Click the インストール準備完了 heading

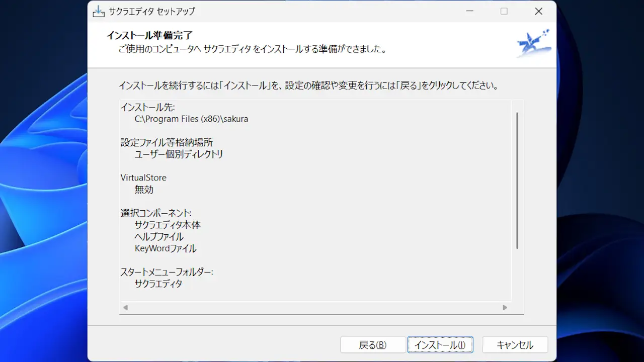(150, 36)
